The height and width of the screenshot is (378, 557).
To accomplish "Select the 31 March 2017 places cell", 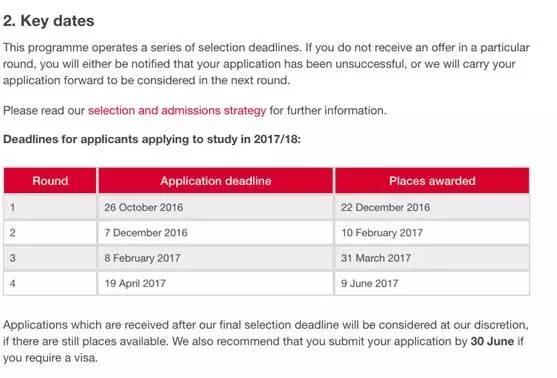I will pyautogui.click(x=432, y=258).
